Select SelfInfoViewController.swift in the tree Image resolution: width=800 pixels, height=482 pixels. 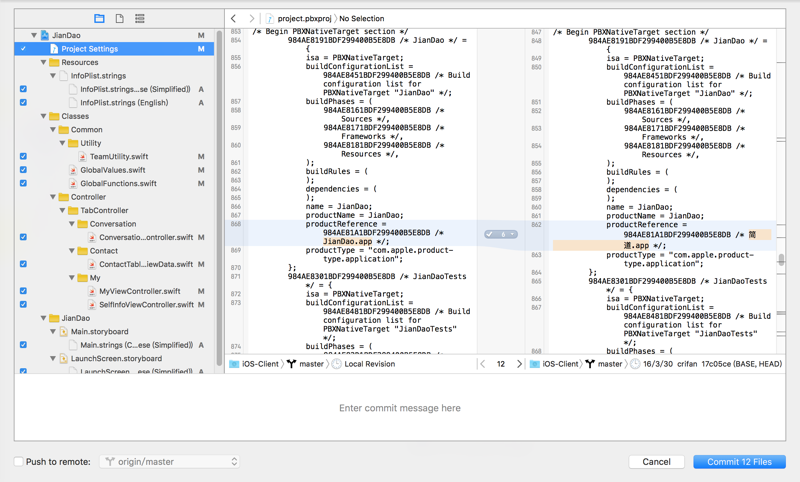point(146,305)
